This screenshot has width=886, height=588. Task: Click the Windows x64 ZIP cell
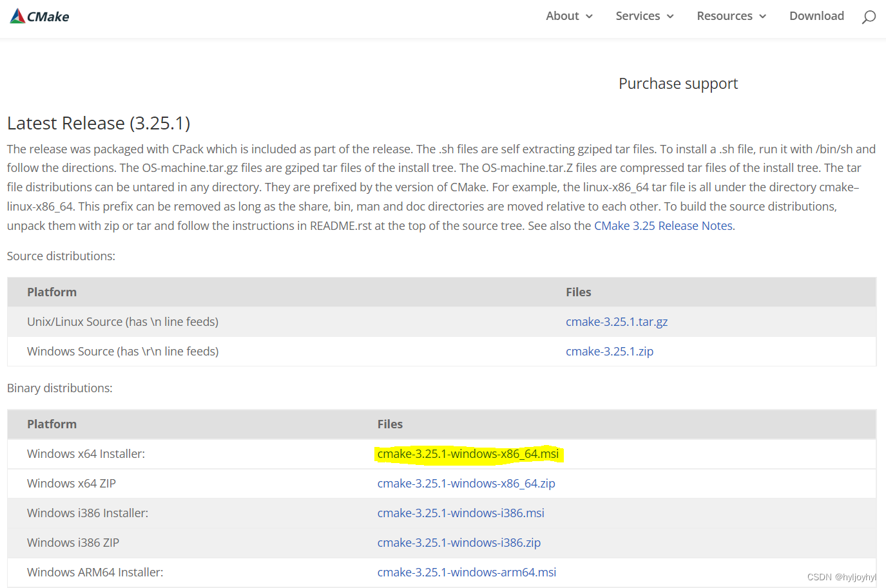click(x=72, y=484)
